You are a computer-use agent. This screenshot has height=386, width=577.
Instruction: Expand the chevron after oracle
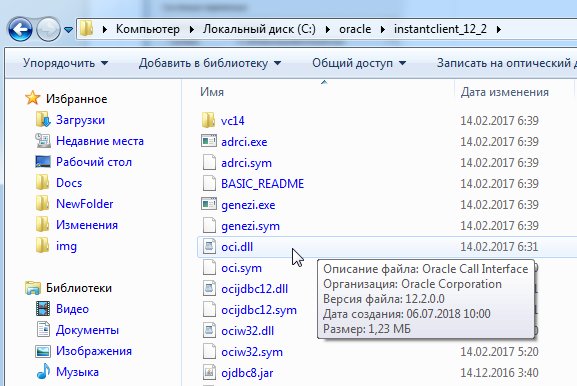click(383, 29)
